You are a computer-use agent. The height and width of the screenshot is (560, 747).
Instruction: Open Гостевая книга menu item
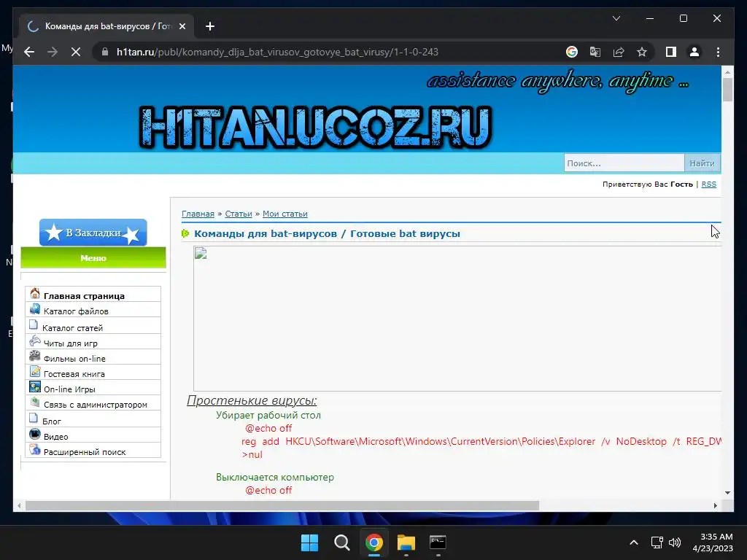(74, 374)
